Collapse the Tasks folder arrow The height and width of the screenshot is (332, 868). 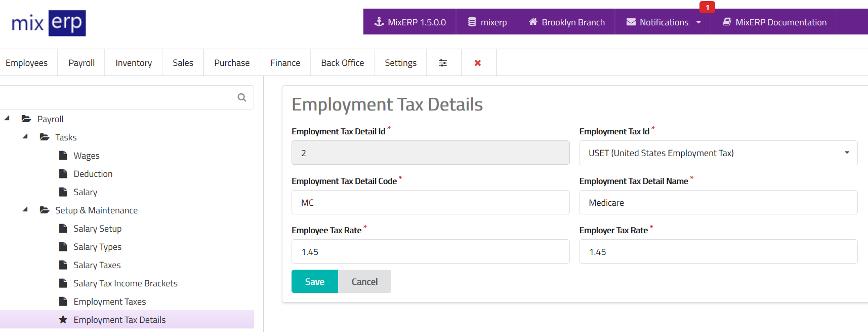click(x=25, y=137)
